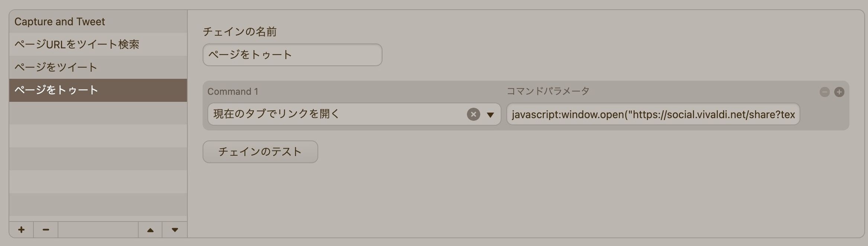Viewport: 868px width, 246px height.
Task: Focus the chain name field ページをトゥート
Action: (293, 55)
